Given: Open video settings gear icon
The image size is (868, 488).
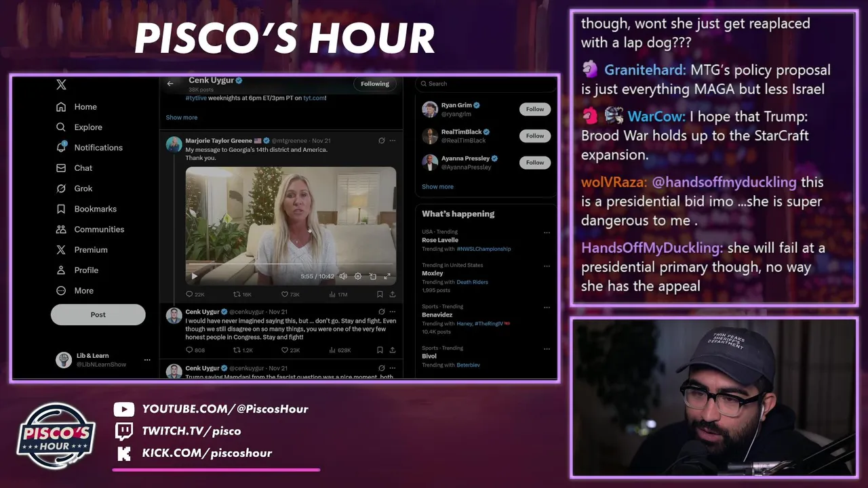Looking at the screenshot, I should pyautogui.click(x=358, y=276).
